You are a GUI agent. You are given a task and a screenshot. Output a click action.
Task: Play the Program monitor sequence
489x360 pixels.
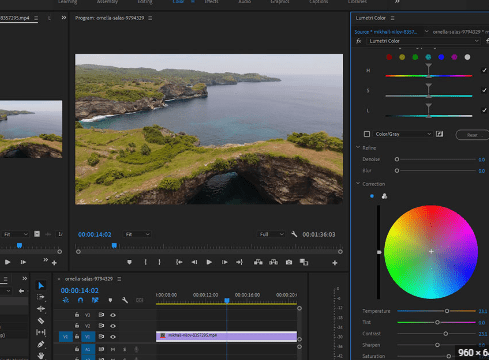(209, 262)
